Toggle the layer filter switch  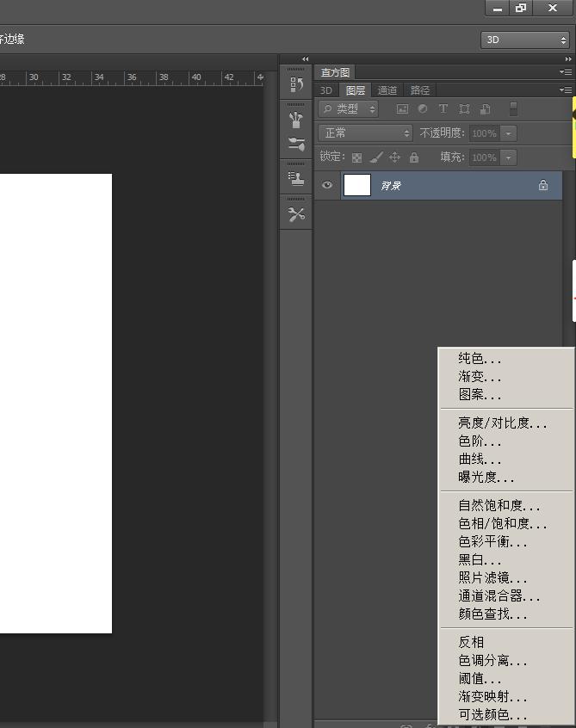513,109
